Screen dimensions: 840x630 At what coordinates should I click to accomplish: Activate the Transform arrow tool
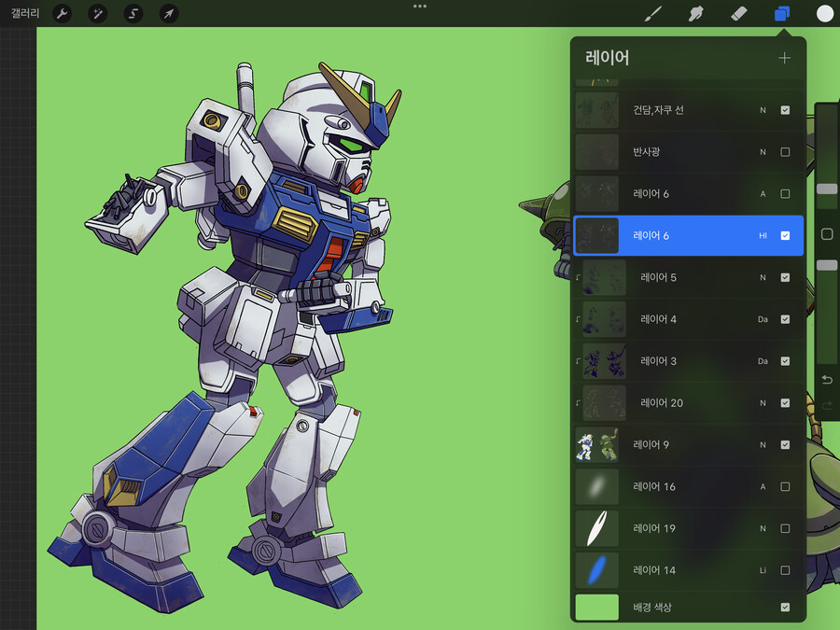coord(169,13)
